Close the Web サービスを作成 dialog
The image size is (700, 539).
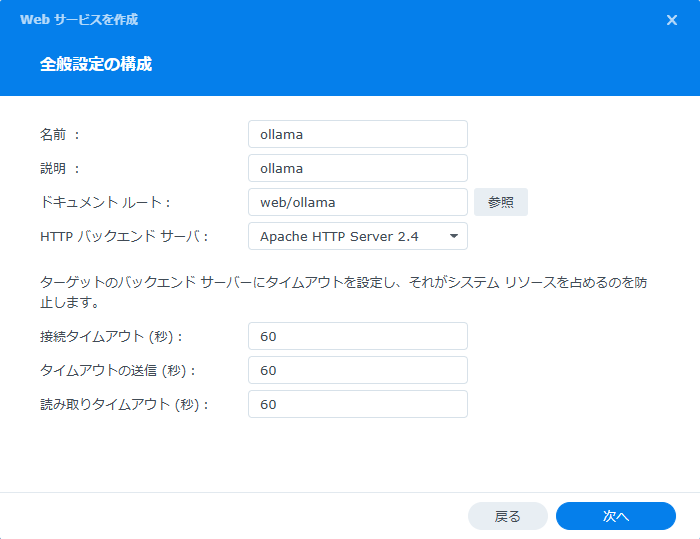click(x=671, y=20)
